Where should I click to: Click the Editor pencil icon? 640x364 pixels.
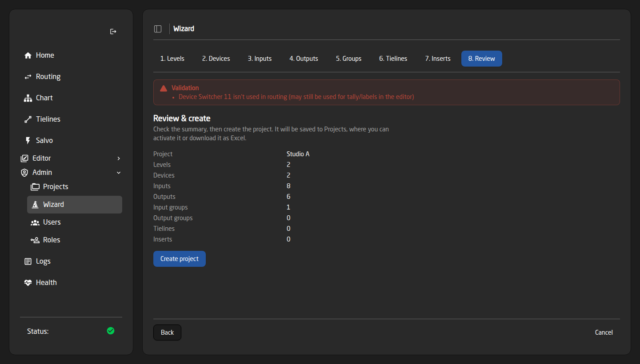[x=24, y=158]
